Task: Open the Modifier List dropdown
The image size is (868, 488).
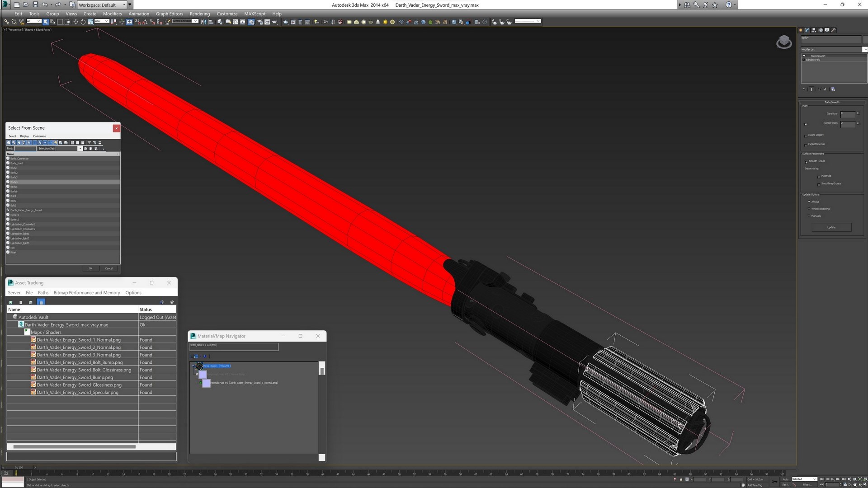Action: [x=834, y=49]
